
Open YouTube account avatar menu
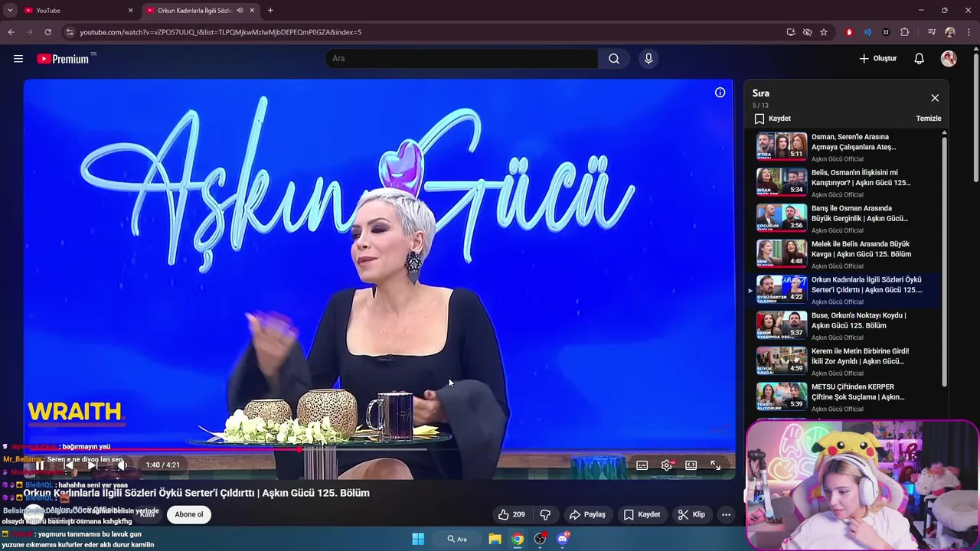coord(949,58)
